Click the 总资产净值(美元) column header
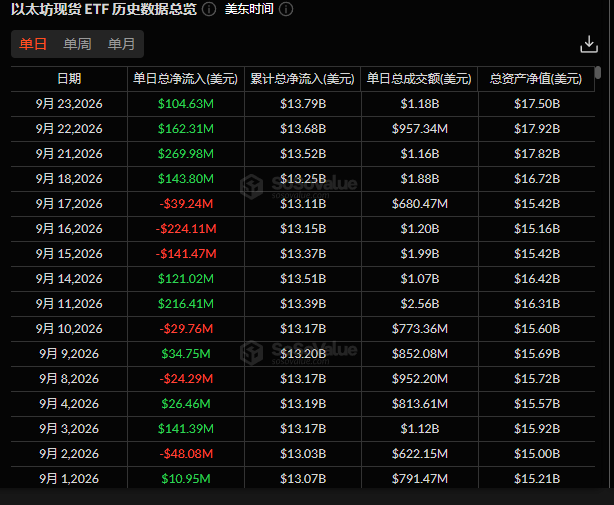This screenshot has width=614, height=505. click(536, 79)
